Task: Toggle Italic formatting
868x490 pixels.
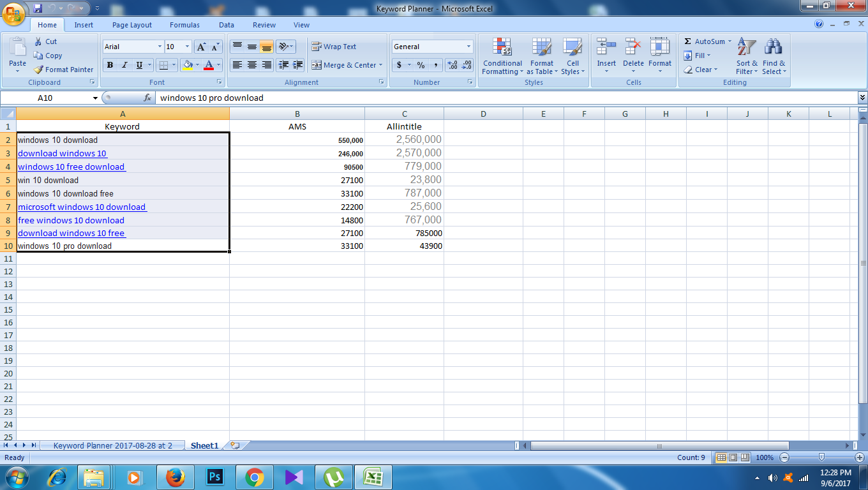Action: 124,65
